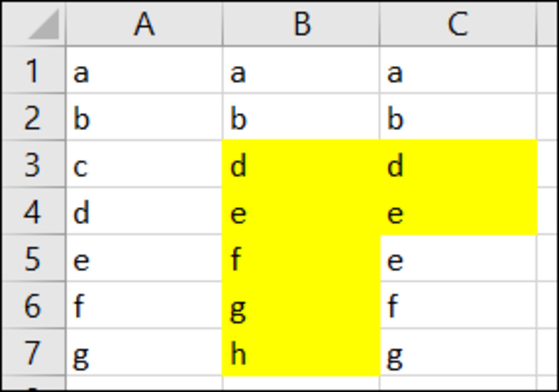Select cell A2 containing b

tap(144, 117)
